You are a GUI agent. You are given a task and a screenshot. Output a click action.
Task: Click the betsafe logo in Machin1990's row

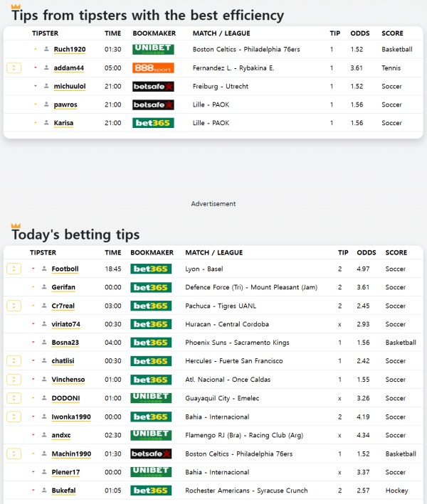[x=151, y=454]
